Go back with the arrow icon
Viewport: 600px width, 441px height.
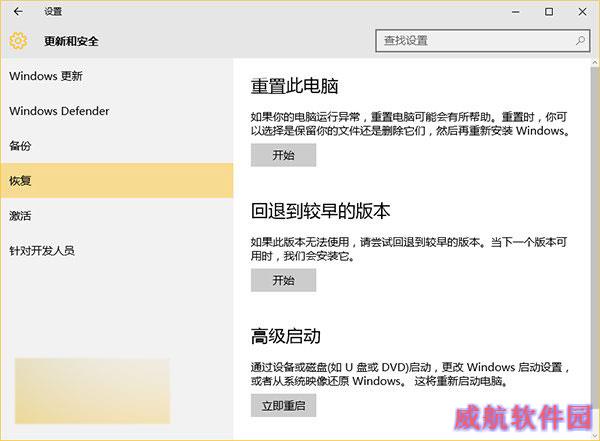point(18,11)
